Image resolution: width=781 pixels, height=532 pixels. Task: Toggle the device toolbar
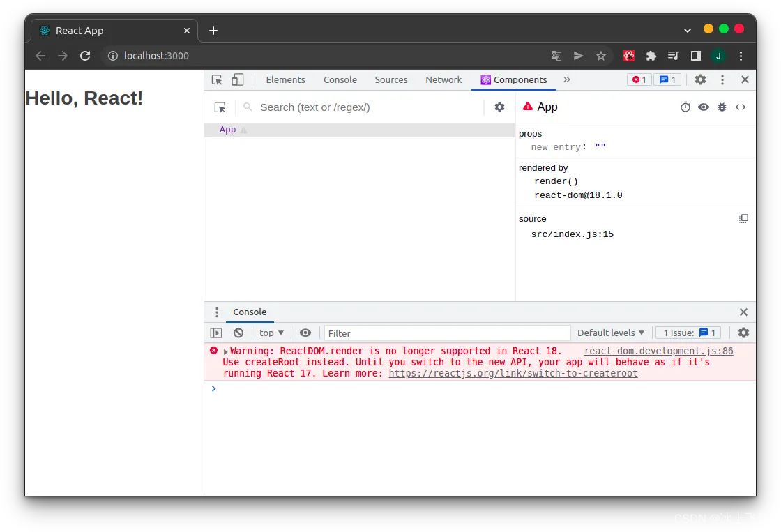tap(238, 79)
